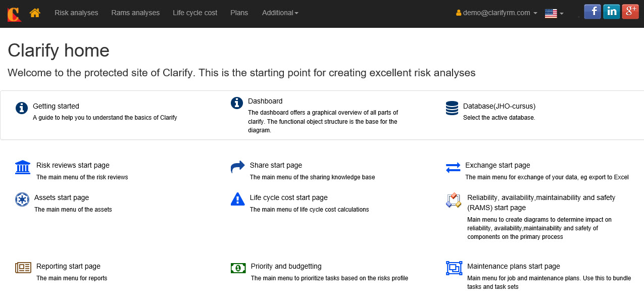
Task: Open the Google Plus icon
Action: click(630, 12)
